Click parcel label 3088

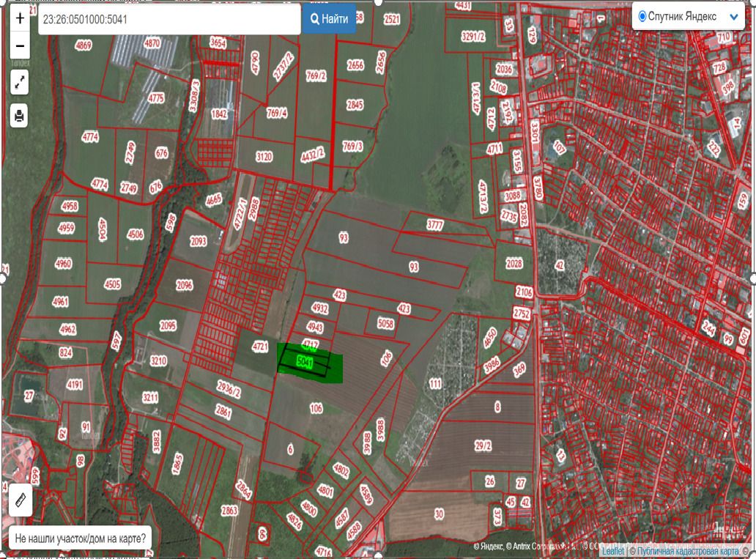513,196
